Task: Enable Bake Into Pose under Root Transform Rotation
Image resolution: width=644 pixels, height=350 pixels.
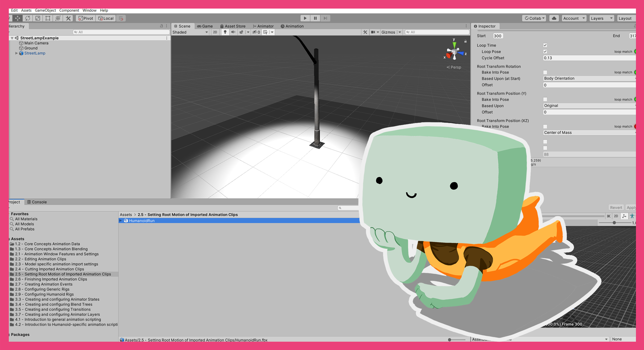Action: pyautogui.click(x=545, y=72)
